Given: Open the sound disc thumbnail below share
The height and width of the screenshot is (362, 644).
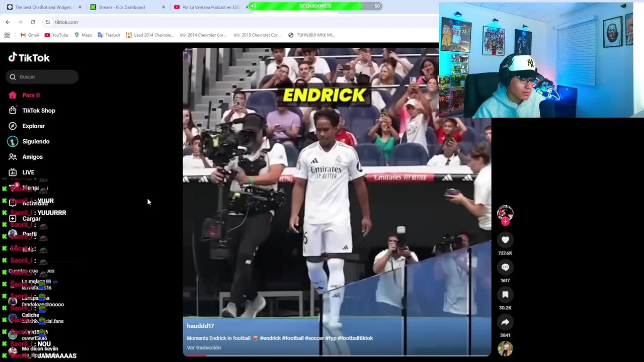Looking at the screenshot, I should click(x=505, y=348).
